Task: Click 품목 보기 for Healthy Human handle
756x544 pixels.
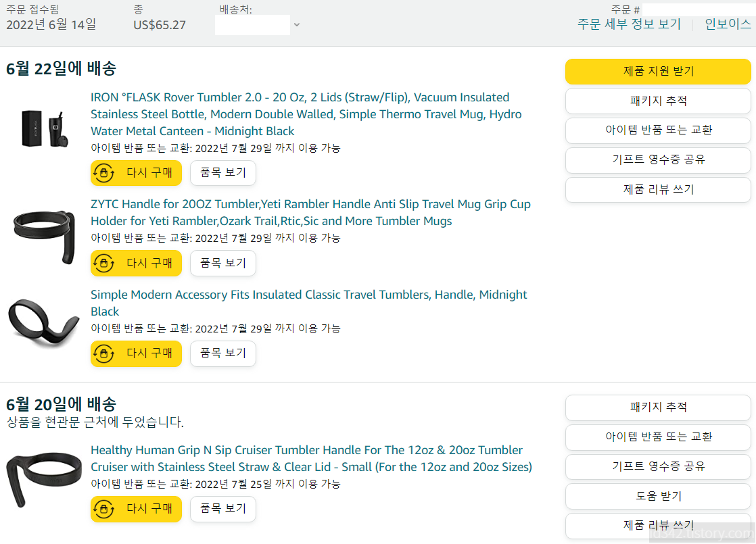Action: click(223, 509)
